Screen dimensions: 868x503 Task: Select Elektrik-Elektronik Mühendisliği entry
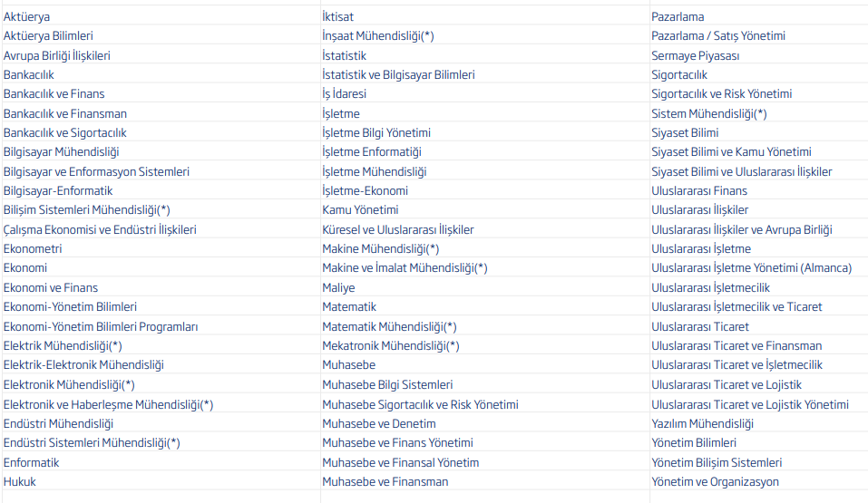coord(83,365)
